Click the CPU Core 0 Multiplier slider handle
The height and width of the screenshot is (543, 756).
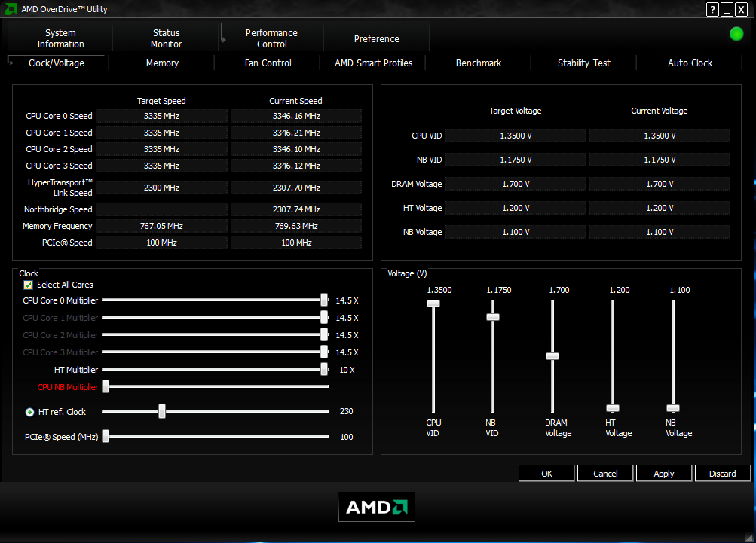(324, 300)
